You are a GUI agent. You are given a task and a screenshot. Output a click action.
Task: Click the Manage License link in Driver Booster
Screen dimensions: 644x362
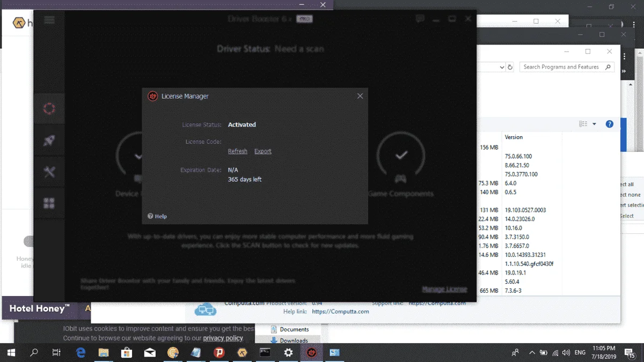tap(444, 289)
